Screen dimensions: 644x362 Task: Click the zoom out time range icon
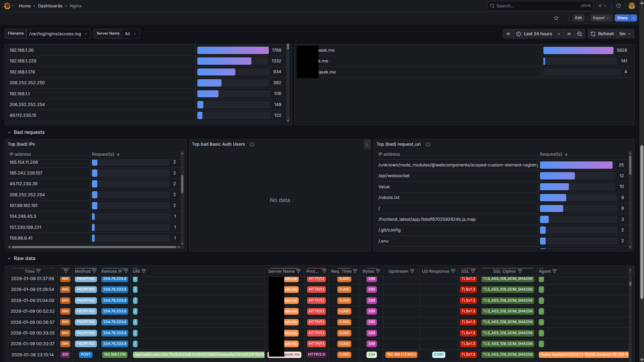coord(580,34)
